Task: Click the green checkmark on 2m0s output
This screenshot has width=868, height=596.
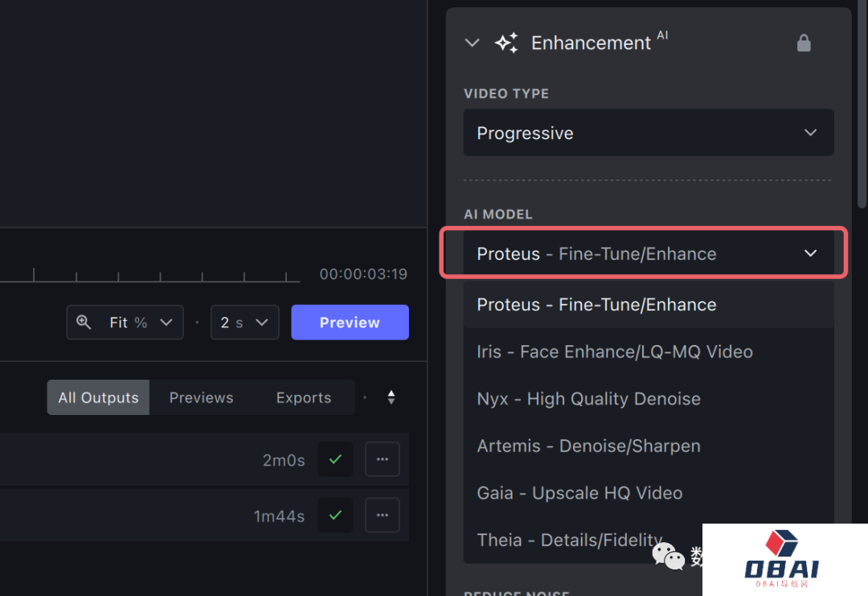Action: tap(335, 460)
